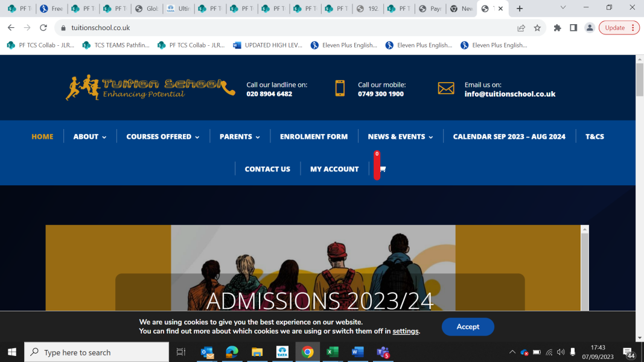
Task: Select the T&CS navigation item
Action: point(595,136)
